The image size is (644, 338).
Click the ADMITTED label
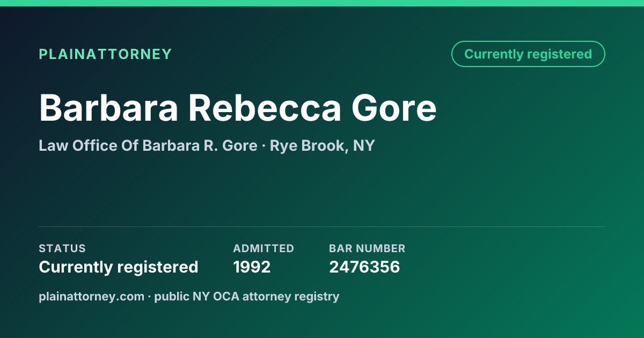pyautogui.click(x=264, y=248)
